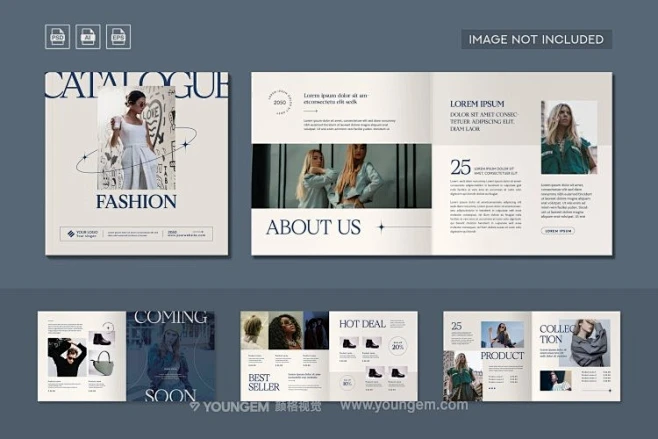Select the Fashion catalogue cover thumbnail
This screenshot has height=439, width=658.
tap(138, 163)
